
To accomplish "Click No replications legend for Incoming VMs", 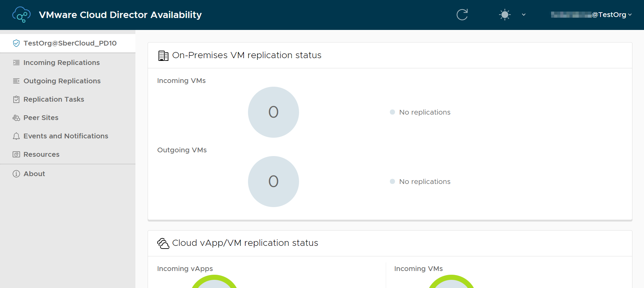I will click(420, 112).
